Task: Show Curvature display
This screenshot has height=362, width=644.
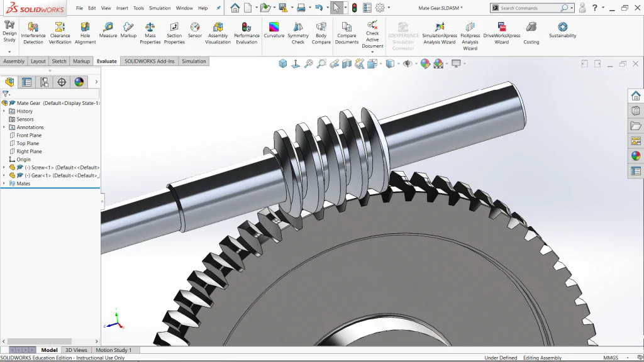Action: [274, 30]
